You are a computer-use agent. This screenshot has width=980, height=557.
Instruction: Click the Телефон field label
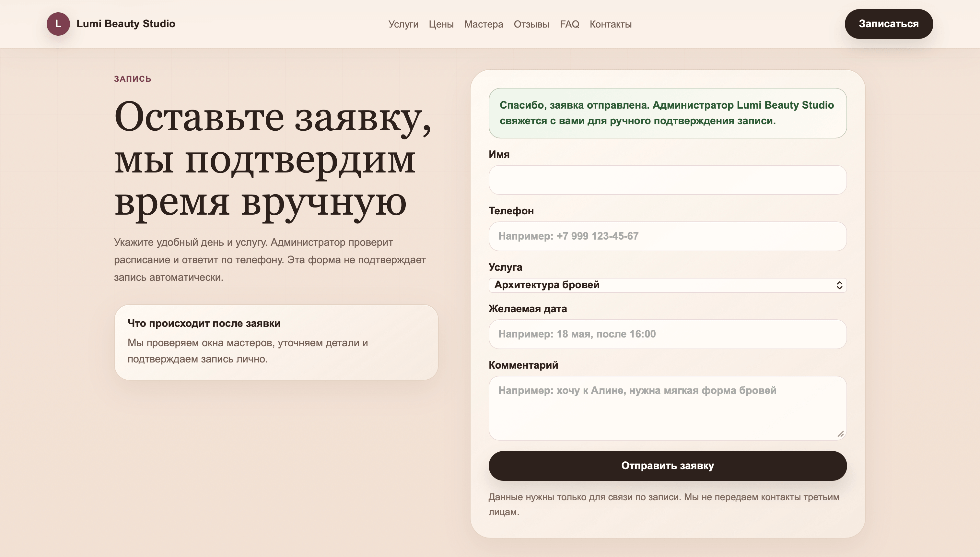coord(511,211)
